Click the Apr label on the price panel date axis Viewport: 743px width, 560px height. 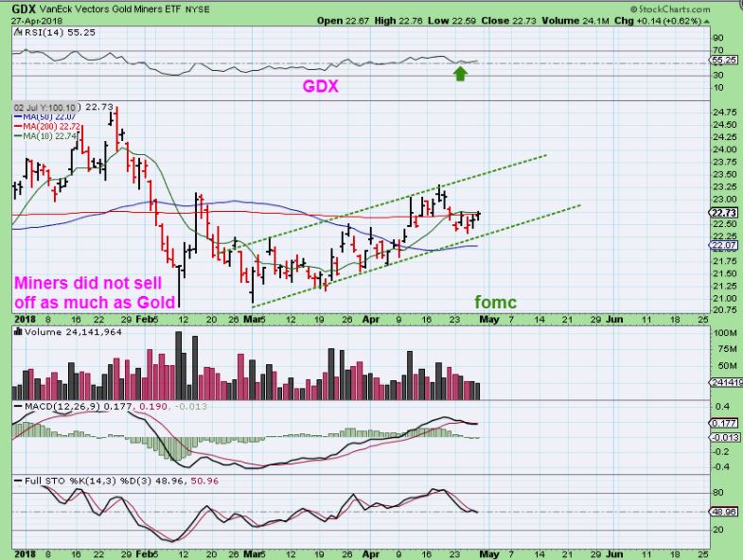click(370, 320)
